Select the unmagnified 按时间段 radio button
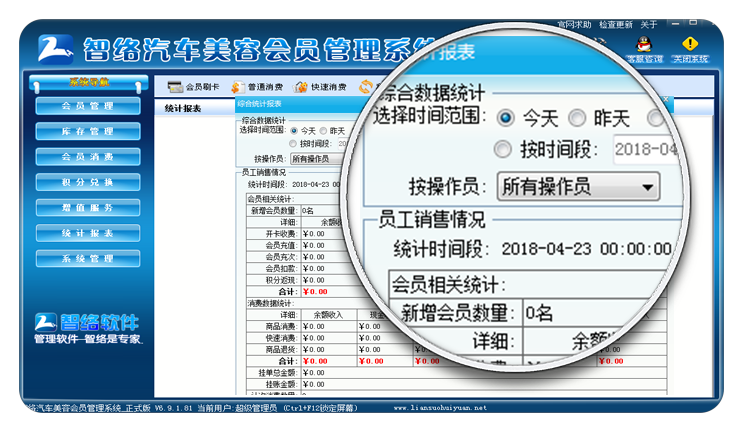746x436 pixels. 293,144
